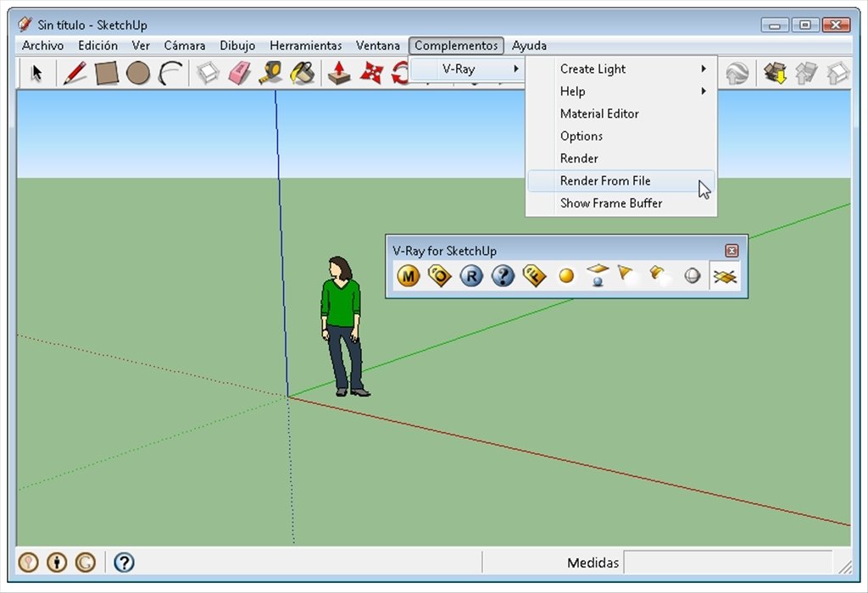This screenshot has height=593, width=868.
Task: Choose Render from V-Ray menu
Action: tap(621, 158)
